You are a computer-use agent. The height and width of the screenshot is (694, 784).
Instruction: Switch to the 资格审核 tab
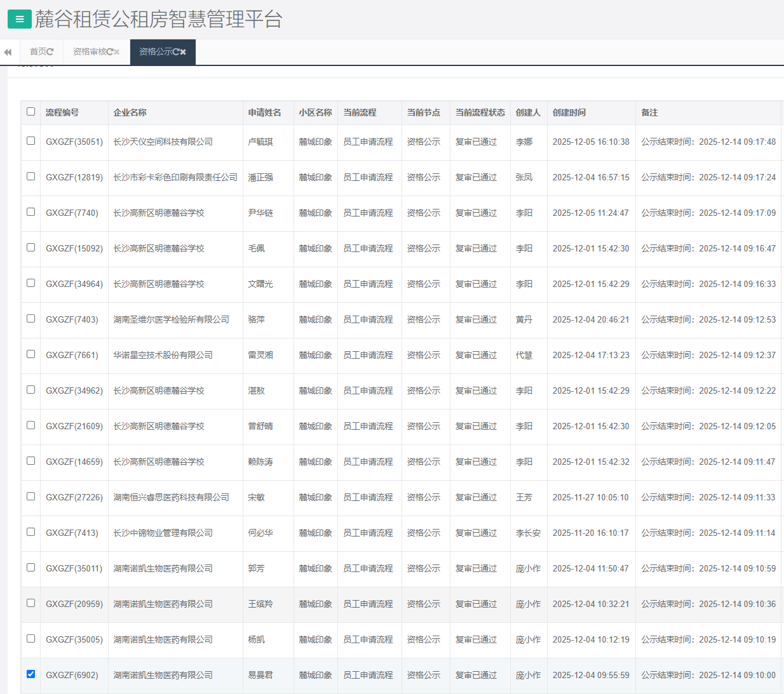coord(89,52)
